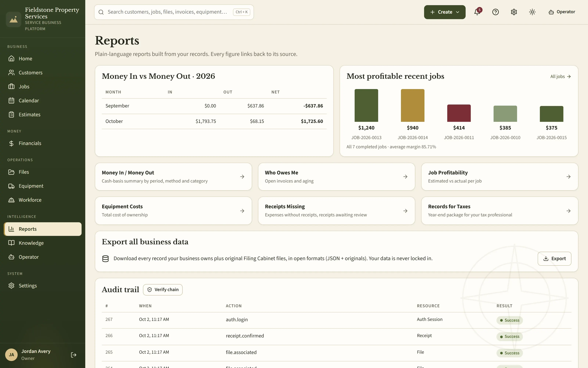The width and height of the screenshot is (588, 368).
Task: Click the Files folder icon
Action: pyautogui.click(x=11, y=172)
